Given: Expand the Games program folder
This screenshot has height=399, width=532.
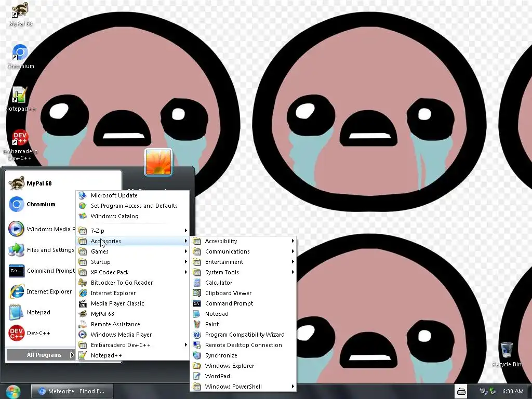Looking at the screenshot, I should point(132,251).
